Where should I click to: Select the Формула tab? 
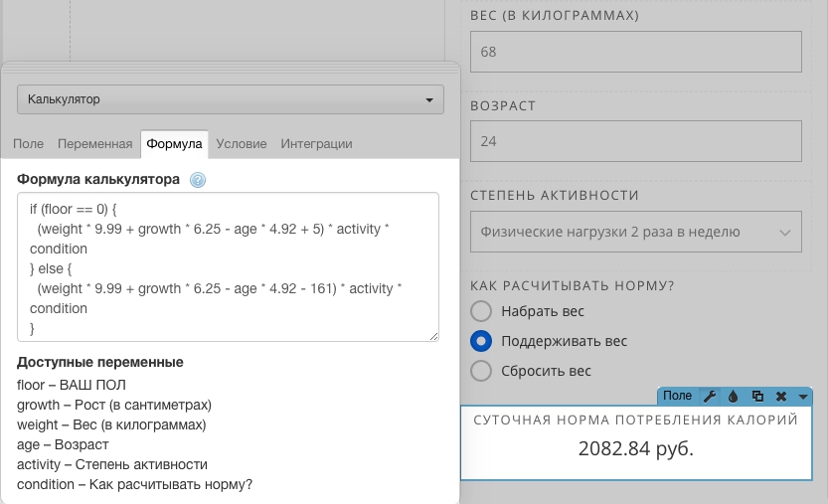point(174,144)
